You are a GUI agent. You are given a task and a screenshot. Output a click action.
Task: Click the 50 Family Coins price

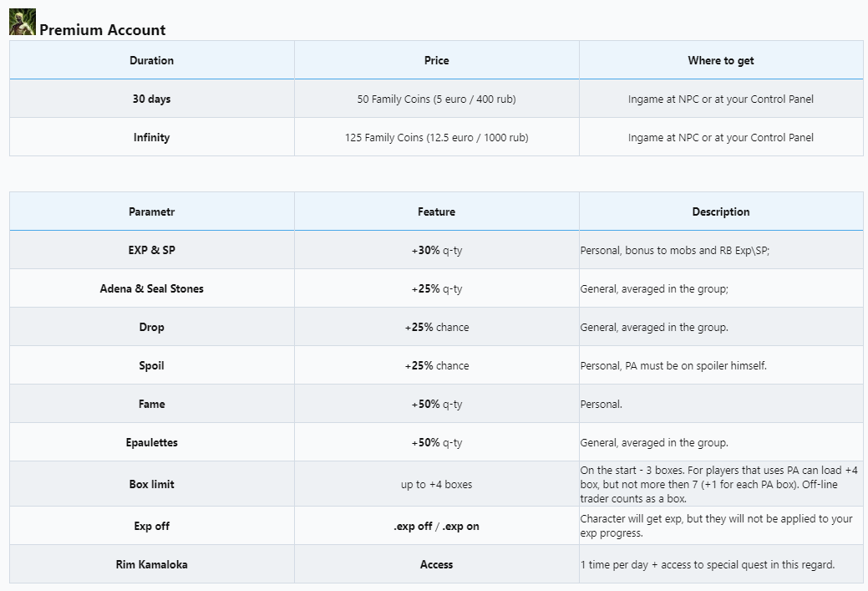coord(436,99)
